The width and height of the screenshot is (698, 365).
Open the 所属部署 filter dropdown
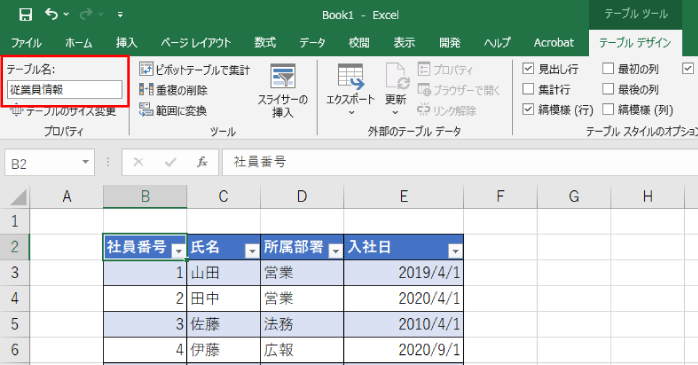point(336,251)
